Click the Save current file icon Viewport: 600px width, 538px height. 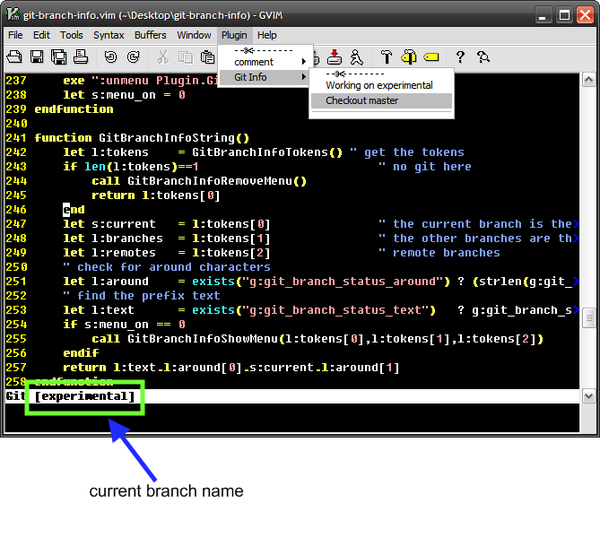(37, 58)
